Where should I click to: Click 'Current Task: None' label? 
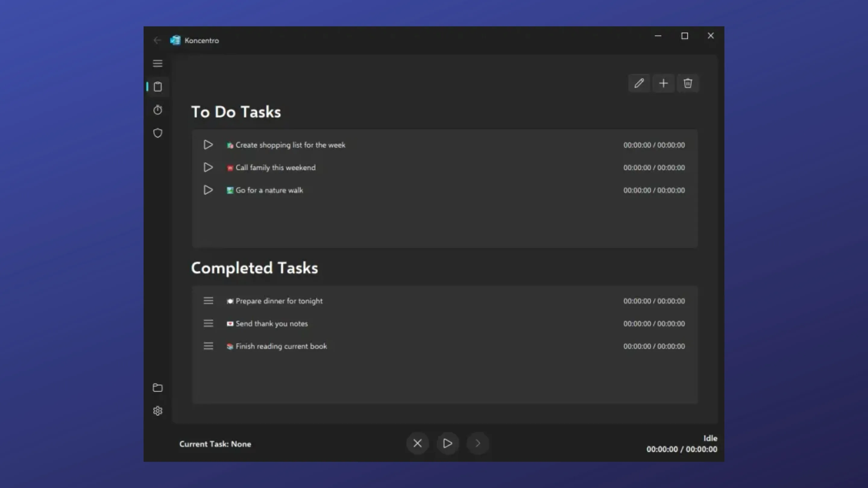point(215,444)
